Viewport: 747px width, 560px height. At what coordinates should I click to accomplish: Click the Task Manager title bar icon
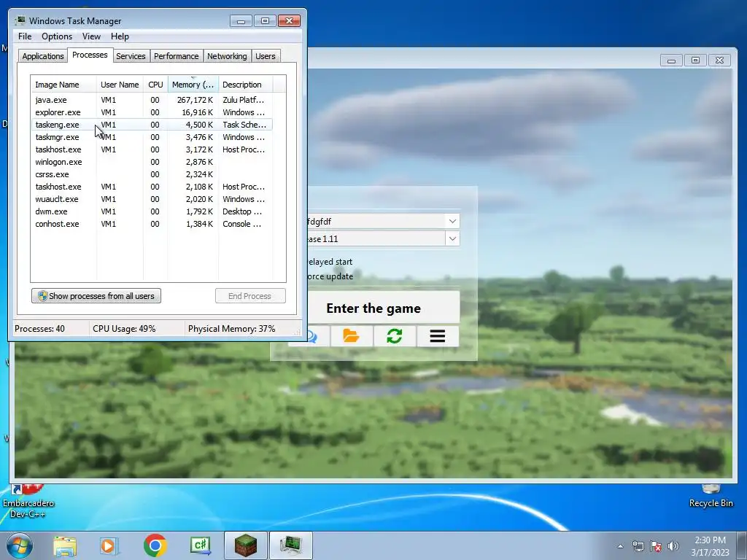click(x=20, y=20)
